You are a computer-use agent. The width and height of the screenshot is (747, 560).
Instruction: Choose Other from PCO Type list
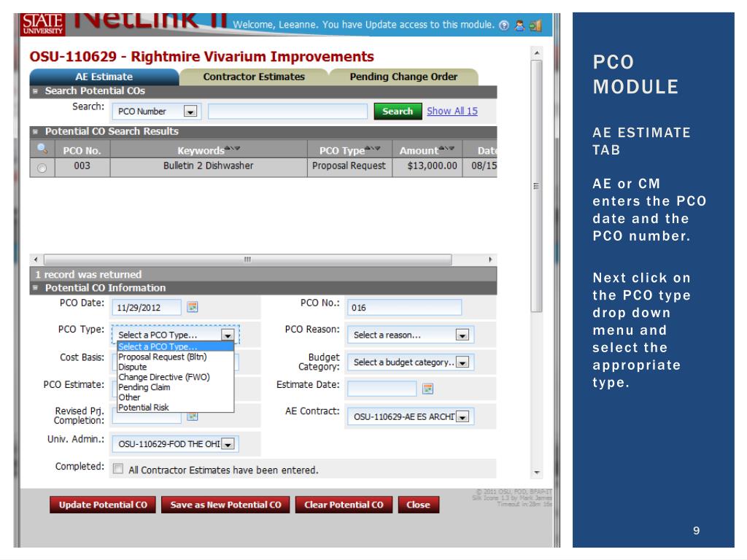click(175, 397)
